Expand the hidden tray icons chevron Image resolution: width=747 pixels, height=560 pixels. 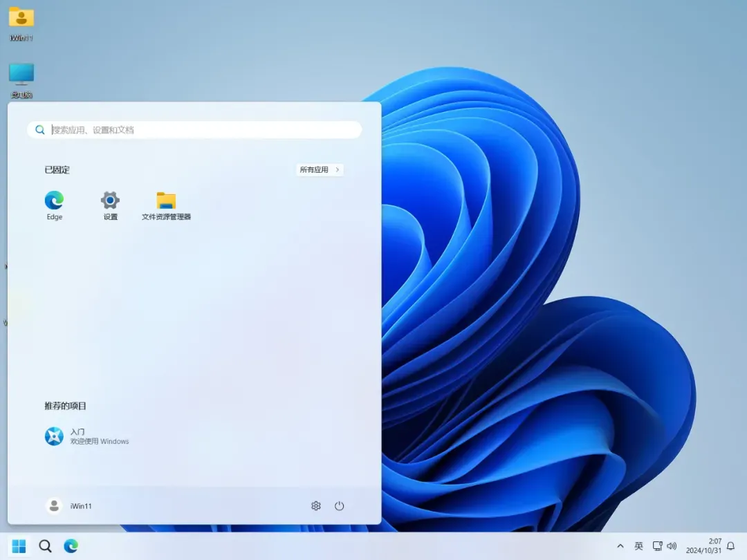(620, 545)
